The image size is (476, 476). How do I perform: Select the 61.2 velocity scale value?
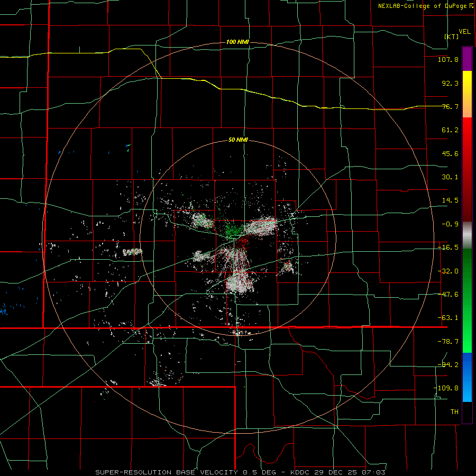point(450,130)
